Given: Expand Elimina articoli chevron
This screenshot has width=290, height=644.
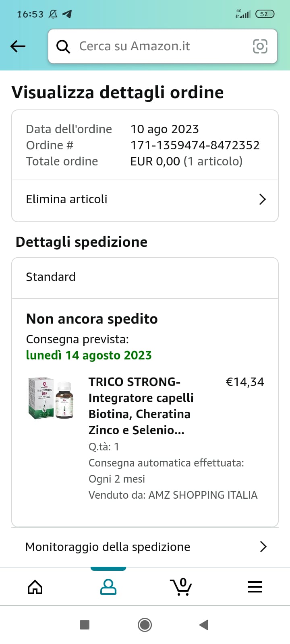Looking at the screenshot, I should pyautogui.click(x=263, y=199).
